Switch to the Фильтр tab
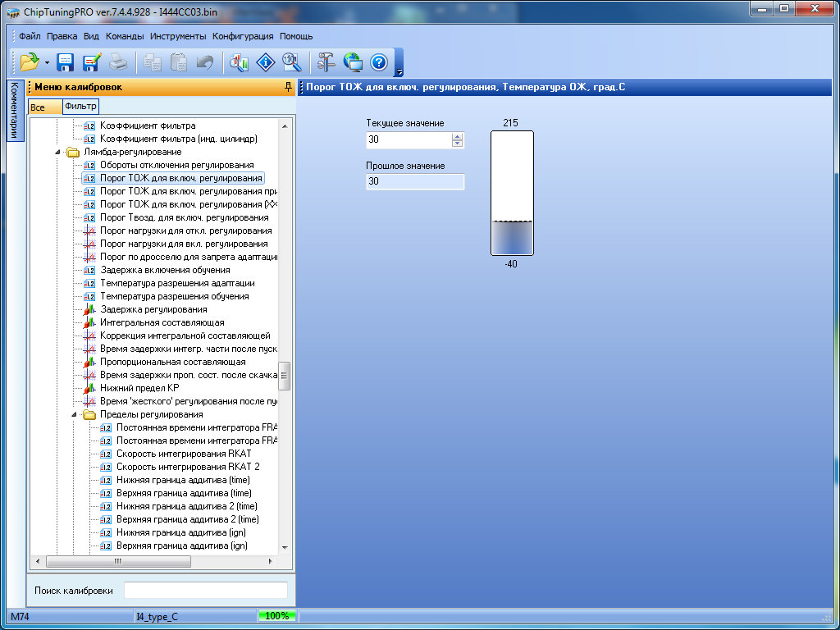This screenshot has width=840, height=630. click(x=80, y=106)
